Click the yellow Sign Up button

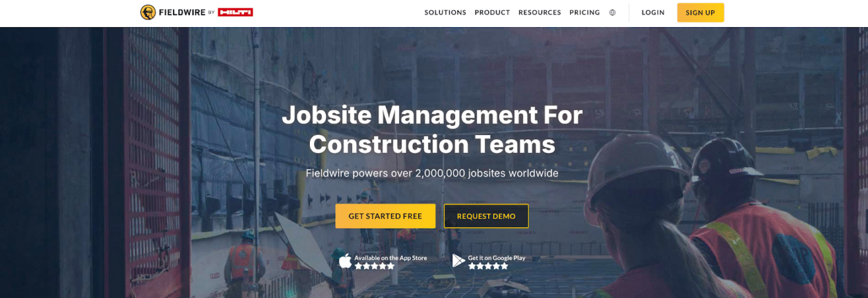click(x=700, y=13)
